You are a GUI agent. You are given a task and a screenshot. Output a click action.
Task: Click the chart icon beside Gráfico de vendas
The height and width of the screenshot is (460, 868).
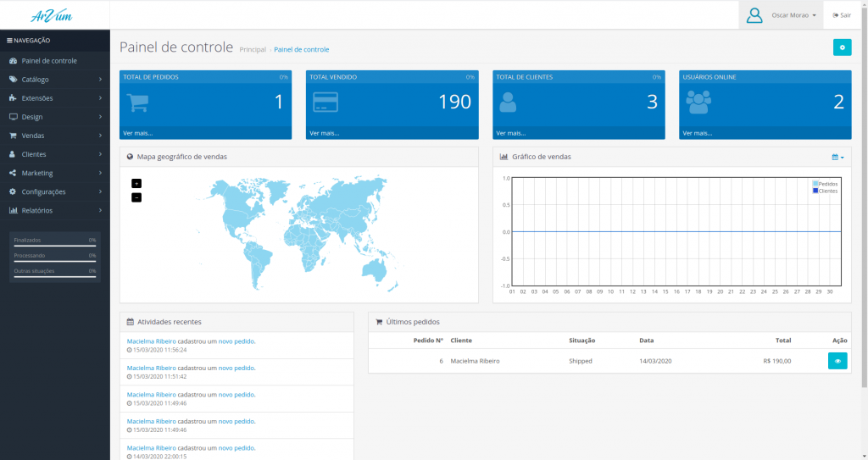tap(504, 157)
